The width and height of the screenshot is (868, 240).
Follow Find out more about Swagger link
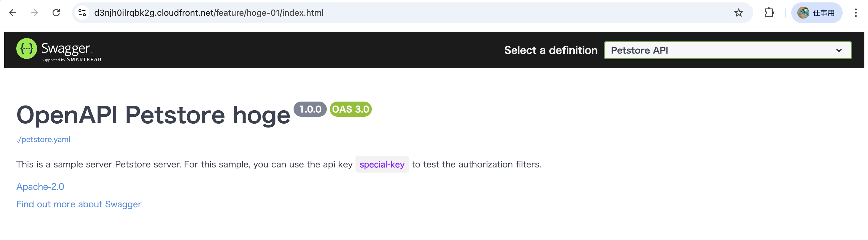click(79, 204)
